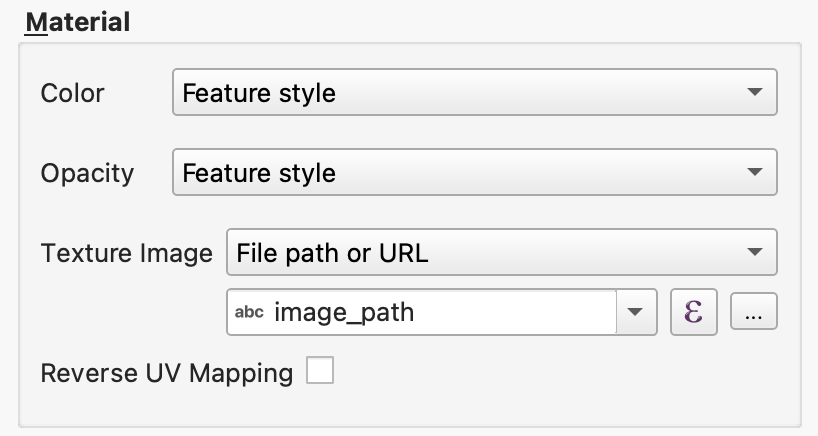Click the Opacity dropdown arrow
The image size is (818, 436).
pos(755,173)
